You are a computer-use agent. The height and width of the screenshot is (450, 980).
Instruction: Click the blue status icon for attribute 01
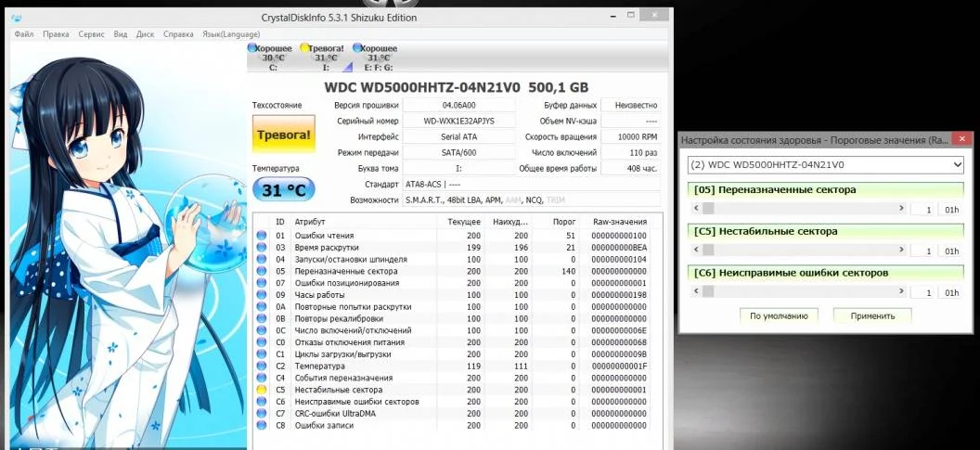(262, 236)
